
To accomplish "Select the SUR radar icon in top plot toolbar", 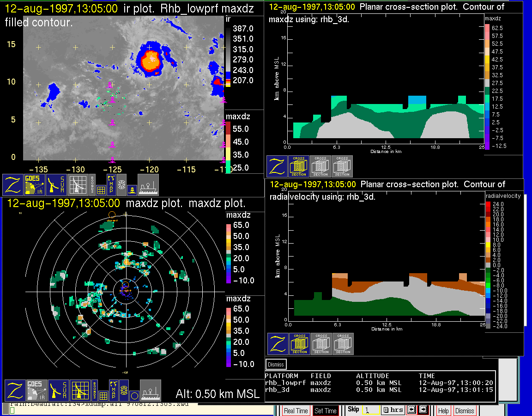I will tap(57, 184).
